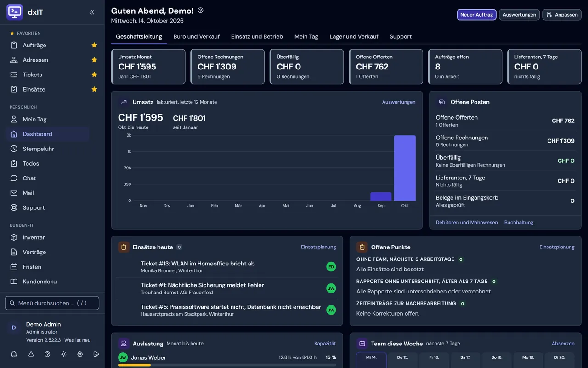Open sidebar Support via lifebuoy icon

tap(14, 207)
